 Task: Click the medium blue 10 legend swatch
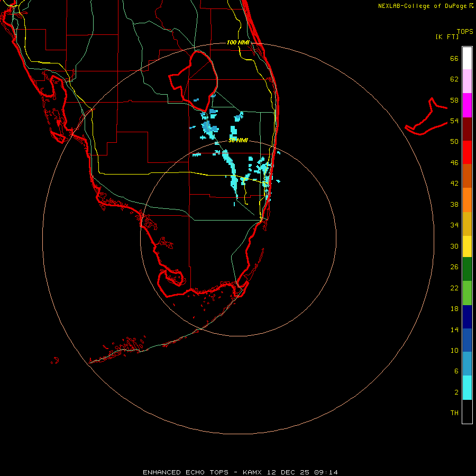click(x=467, y=340)
